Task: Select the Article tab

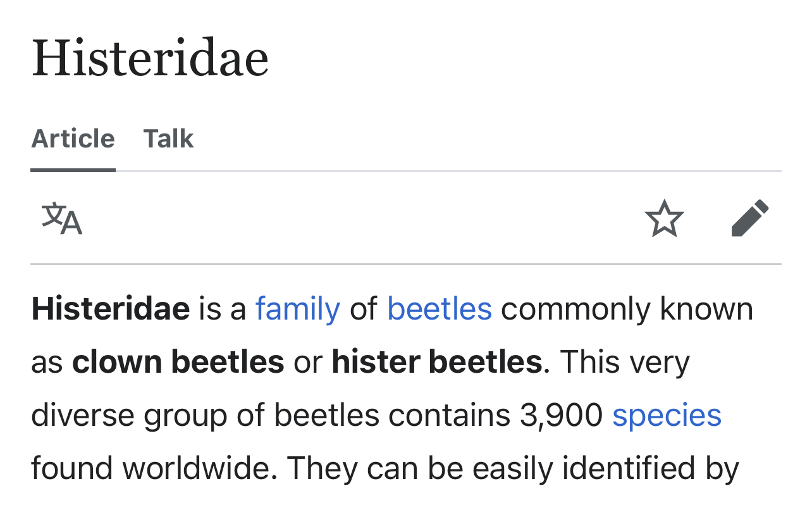Action: pos(73,139)
